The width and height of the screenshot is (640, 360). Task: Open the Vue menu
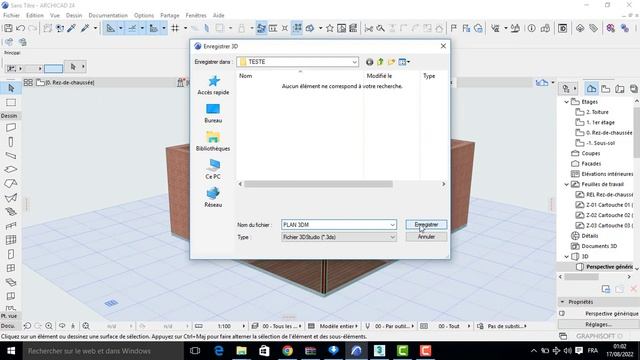click(x=55, y=15)
